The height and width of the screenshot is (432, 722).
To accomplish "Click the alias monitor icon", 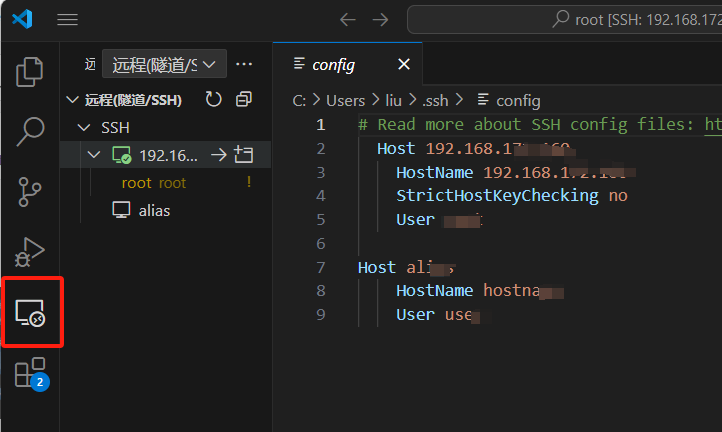I will point(121,210).
